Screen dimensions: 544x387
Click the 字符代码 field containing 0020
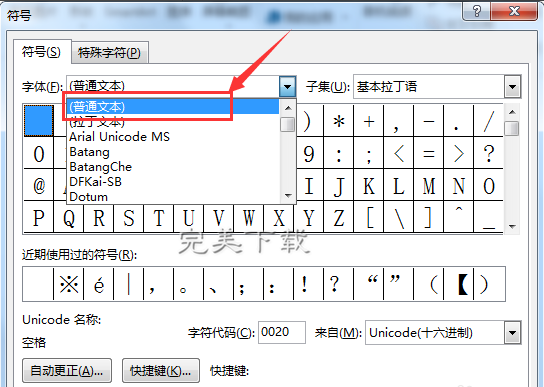(x=282, y=333)
